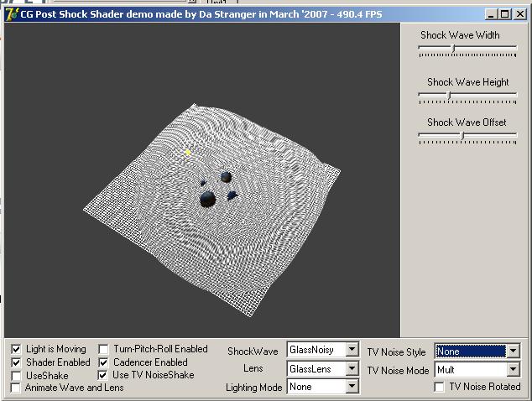Click the Shock Wave Offset label
Image resolution: width=532 pixels, height=401 pixels.
pos(467,122)
